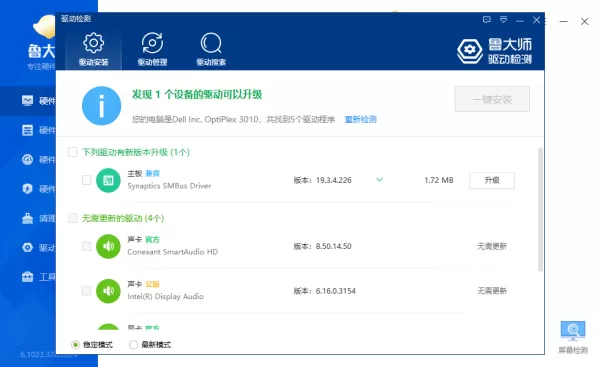This screenshot has height=367, width=600.
Task: Click the shield lightning icon in sidebar
Action: click(x=27, y=189)
